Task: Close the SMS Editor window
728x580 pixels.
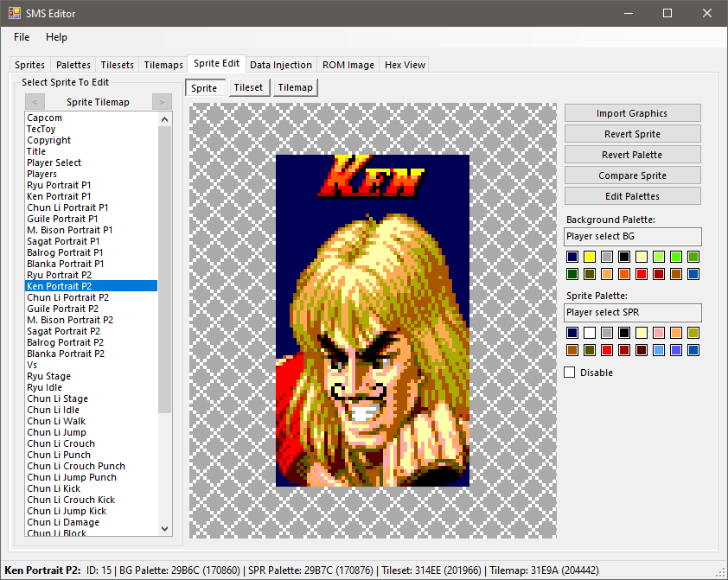Action: (x=706, y=13)
